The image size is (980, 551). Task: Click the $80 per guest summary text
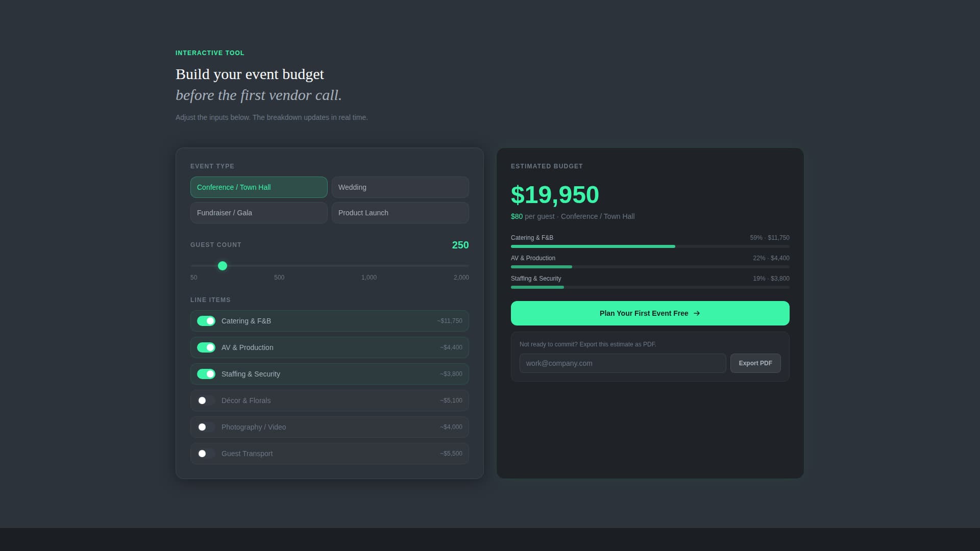533,216
